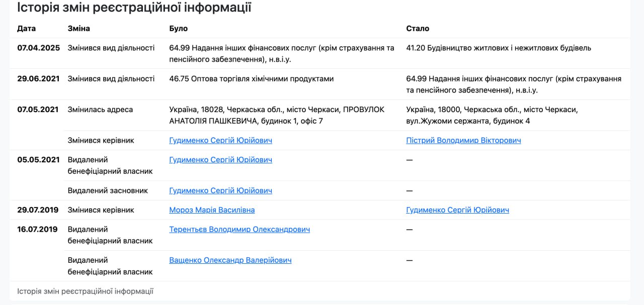
Task: Select date 29.06.2021
Action: click(38, 79)
